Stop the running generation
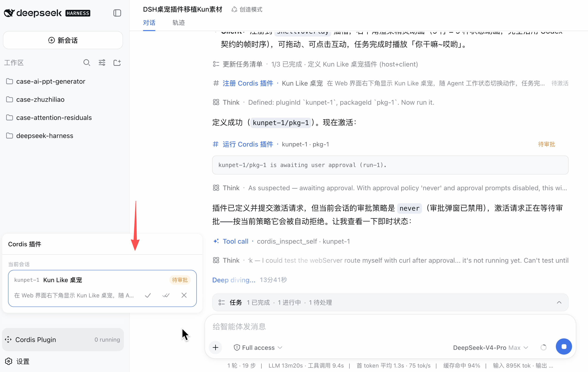The width and height of the screenshot is (588, 372). pyautogui.click(x=564, y=347)
